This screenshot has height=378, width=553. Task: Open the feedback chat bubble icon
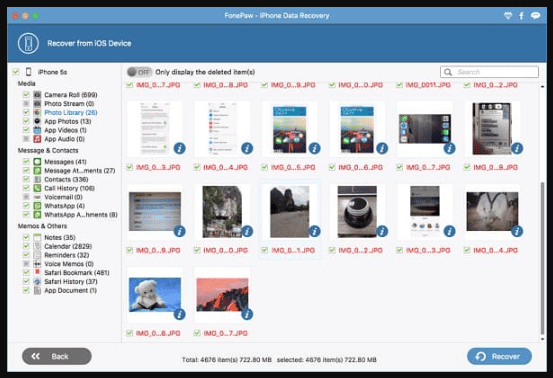click(535, 16)
